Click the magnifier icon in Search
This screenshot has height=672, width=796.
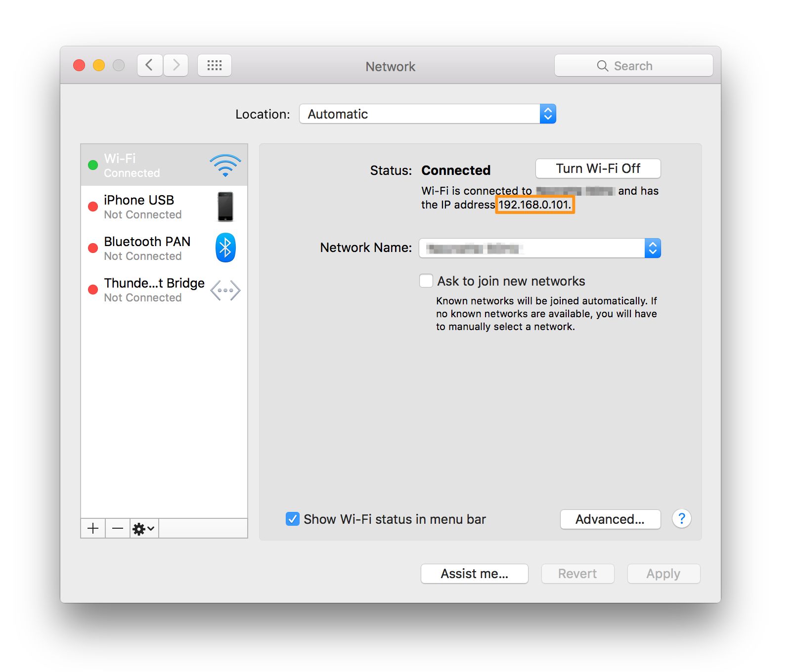tap(602, 66)
